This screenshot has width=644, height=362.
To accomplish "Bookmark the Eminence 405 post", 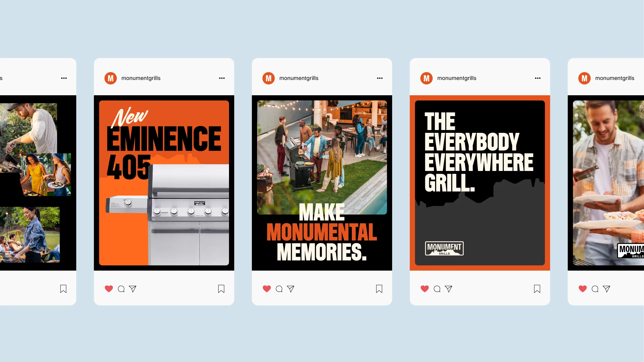I will pos(221,289).
